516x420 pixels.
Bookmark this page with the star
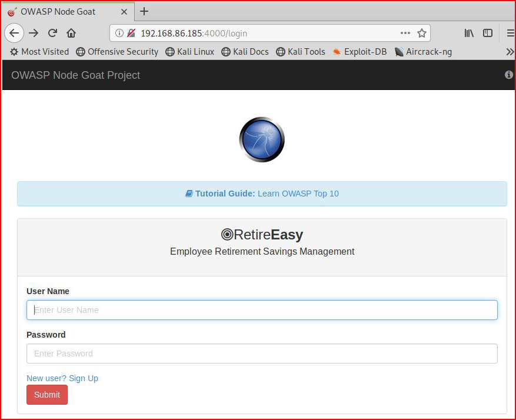point(421,33)
